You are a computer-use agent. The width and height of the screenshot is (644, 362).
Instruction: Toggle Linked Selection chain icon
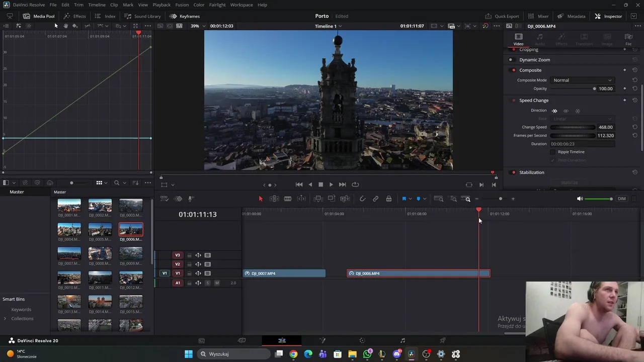[375, 199]
